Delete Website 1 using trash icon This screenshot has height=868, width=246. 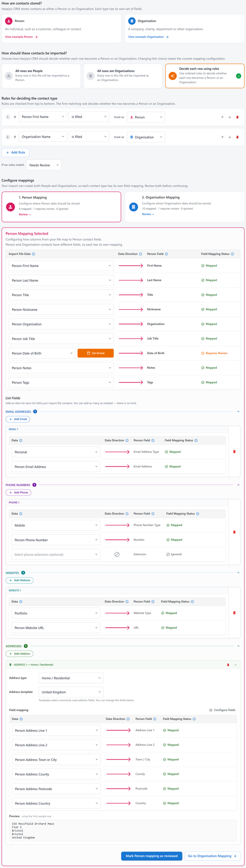pos(234,613)
